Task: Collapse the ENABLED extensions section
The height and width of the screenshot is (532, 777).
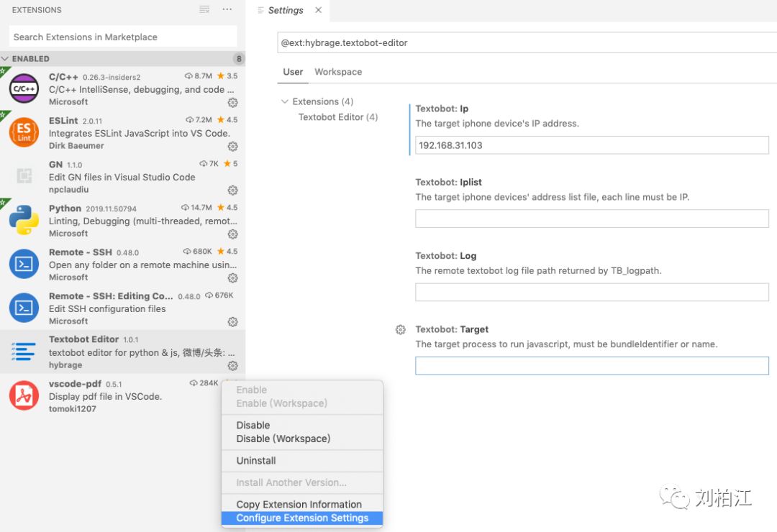Action: [x=6, y=58]
